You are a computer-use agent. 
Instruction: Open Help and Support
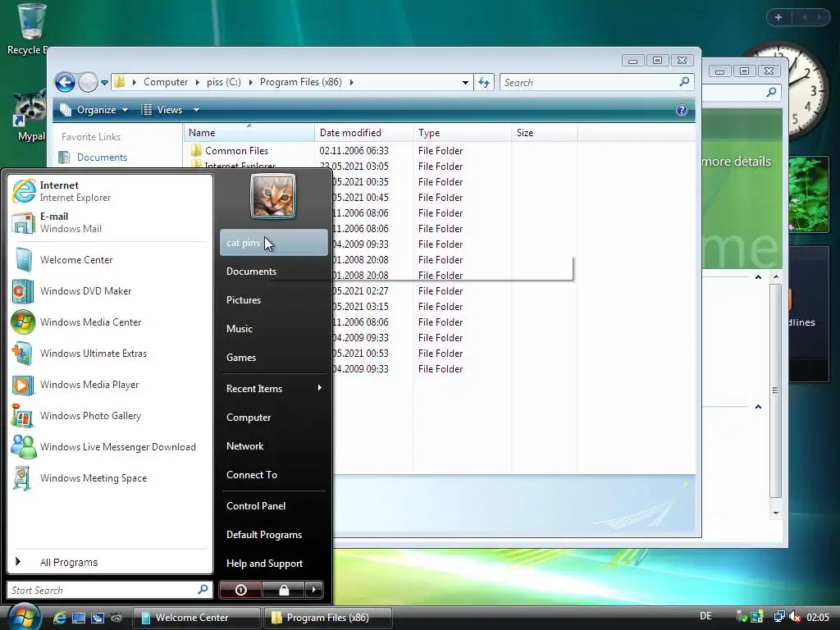coord(274,564)
